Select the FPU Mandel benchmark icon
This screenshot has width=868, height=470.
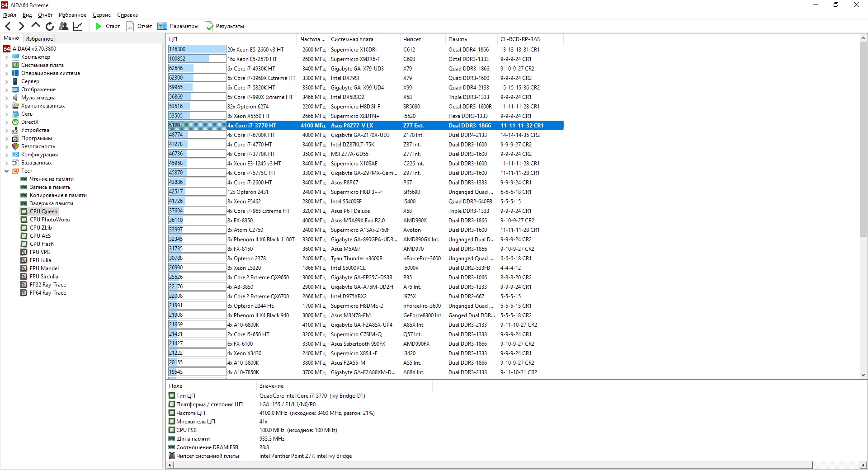(24, 268)
